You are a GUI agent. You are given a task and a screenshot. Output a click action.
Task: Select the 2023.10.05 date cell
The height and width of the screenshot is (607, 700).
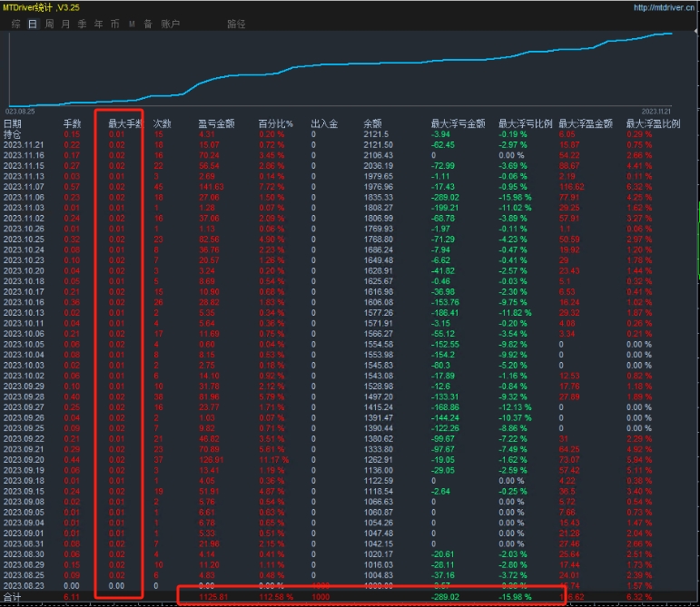click(x=24, y=344)
